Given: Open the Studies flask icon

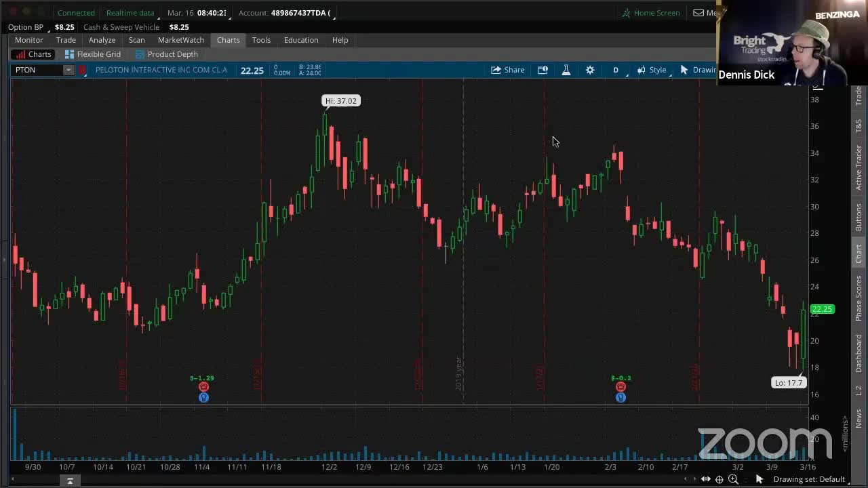Looking at the screenshot, I should pyautogui.click(x=566, y=70).
